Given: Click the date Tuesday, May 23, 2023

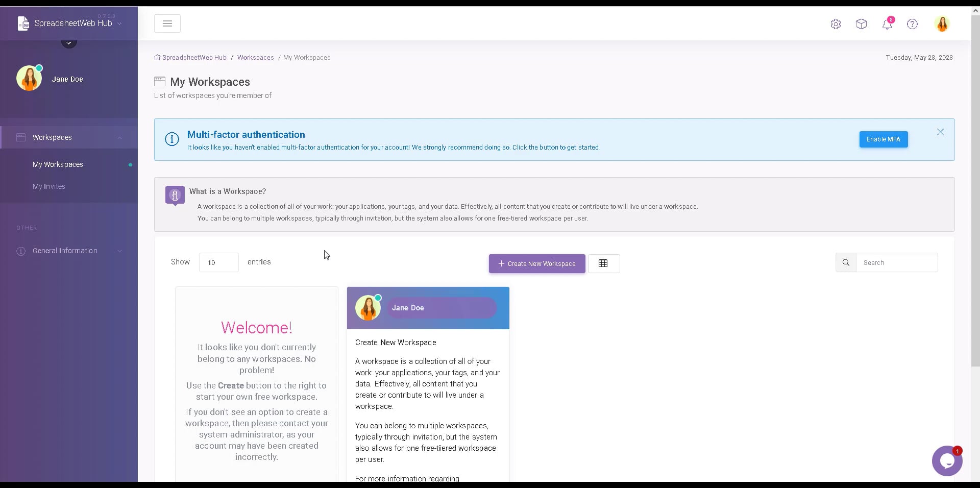Looking at the screenshot, I should [919, 58].
